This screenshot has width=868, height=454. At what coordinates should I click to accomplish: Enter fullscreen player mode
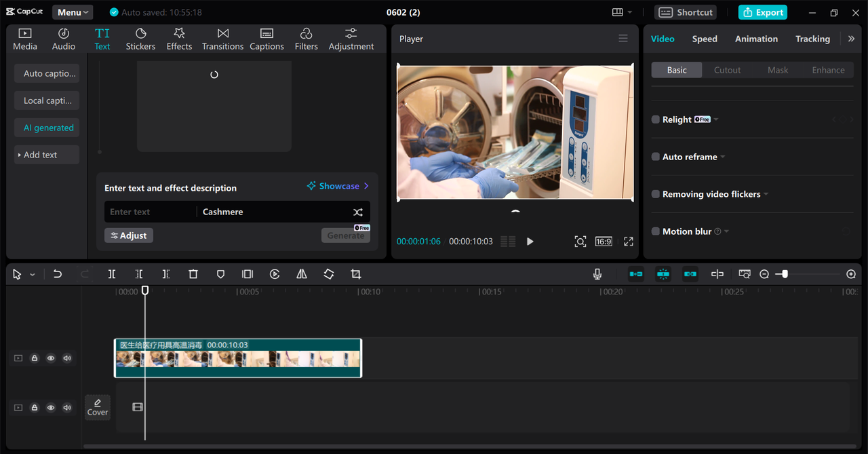[x=629, y=242]
